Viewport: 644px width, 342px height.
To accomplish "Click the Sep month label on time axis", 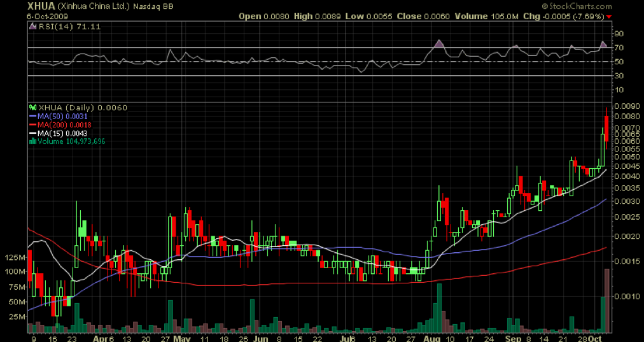I will (512, 339).
